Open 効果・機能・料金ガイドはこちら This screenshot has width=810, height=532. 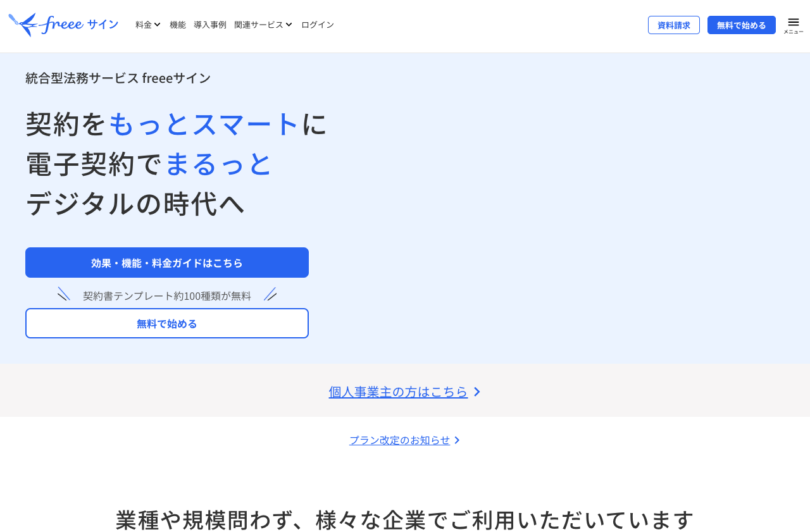(x=166, y=262)
